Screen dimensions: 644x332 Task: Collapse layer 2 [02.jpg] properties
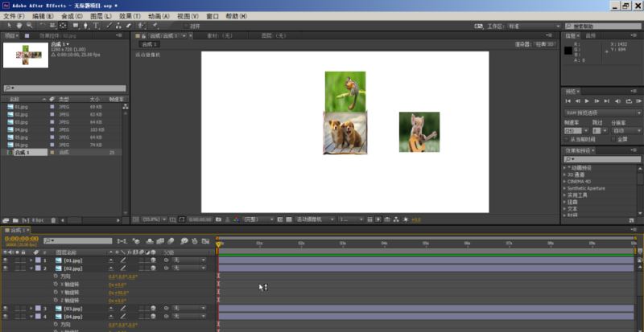pyautogui.click(x=31, y=268)
